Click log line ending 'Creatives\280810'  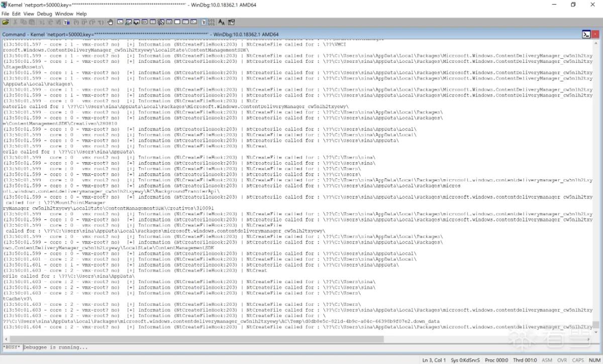pyautogui.click(x=60, y=124)
